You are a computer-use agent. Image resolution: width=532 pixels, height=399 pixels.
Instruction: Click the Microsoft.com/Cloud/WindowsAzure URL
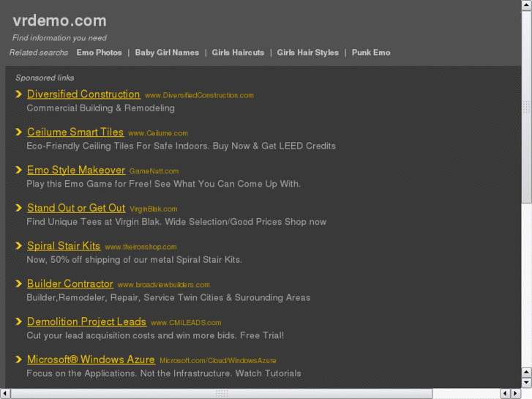(218, 361)
